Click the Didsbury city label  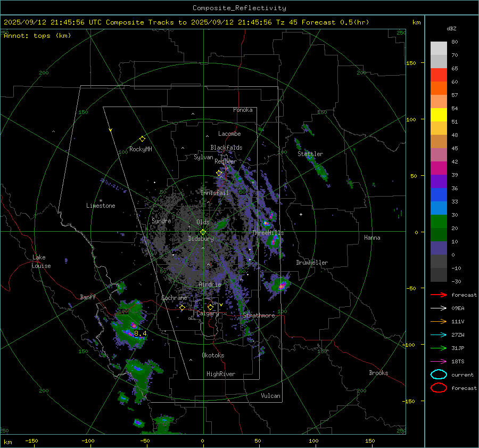201,239
